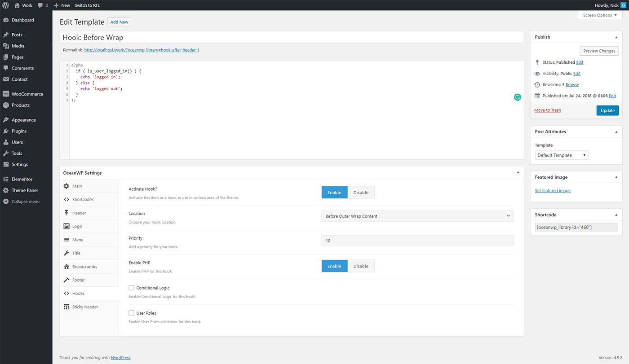The image size is (629, 364).
Task: Open comments bubble in admin bar
Action: pyautogui.click(x=40, y=5)
